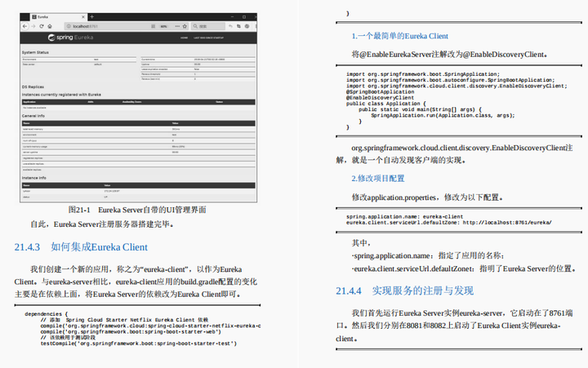Click the 80% zoom level badge
This screenshot has height=368, width=588.
pyautogui.click(x=164, y=27)
